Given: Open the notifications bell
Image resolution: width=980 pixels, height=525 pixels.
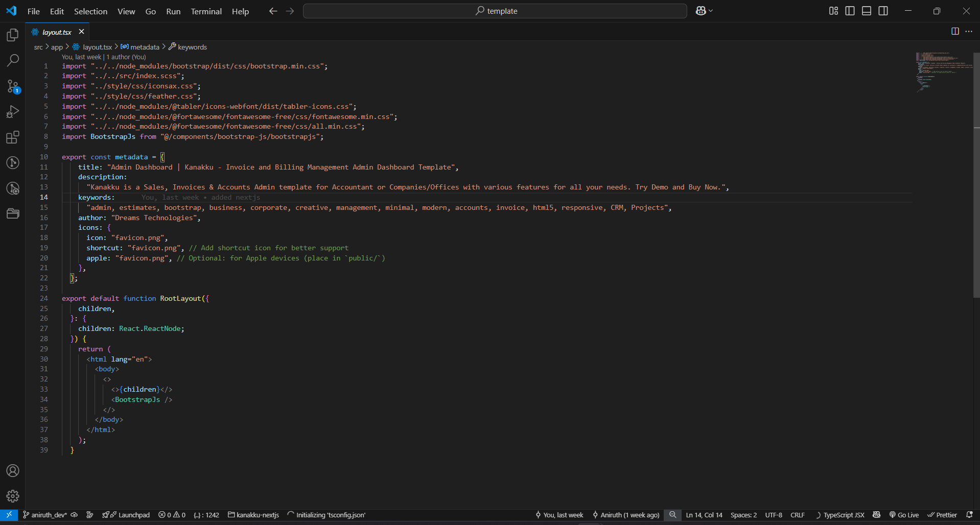Looking at the screenshot, I should 969,515.
